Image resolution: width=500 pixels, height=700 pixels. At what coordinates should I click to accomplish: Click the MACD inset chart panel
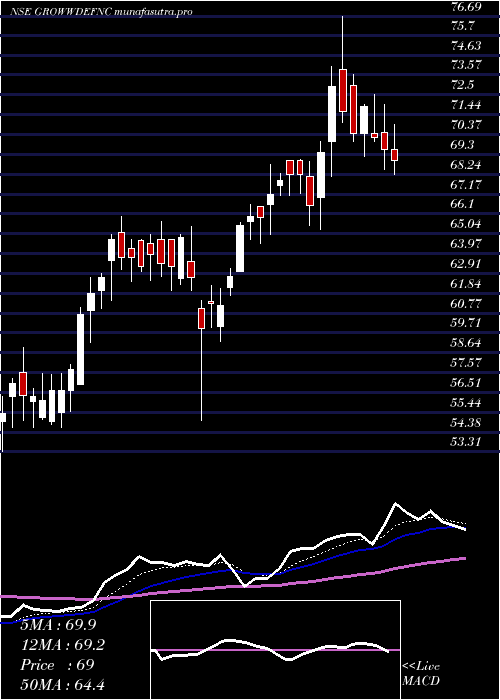coord(275,650)
